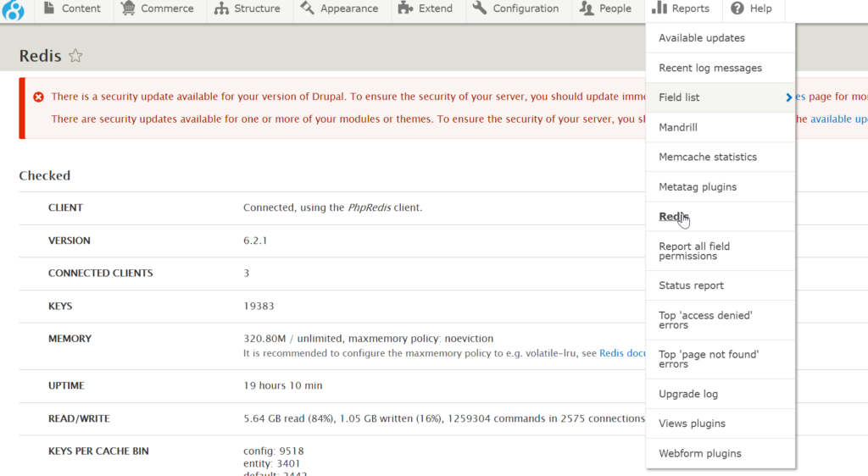Select Upgrade log entry
Screen dimensions: 868x476
721,394
